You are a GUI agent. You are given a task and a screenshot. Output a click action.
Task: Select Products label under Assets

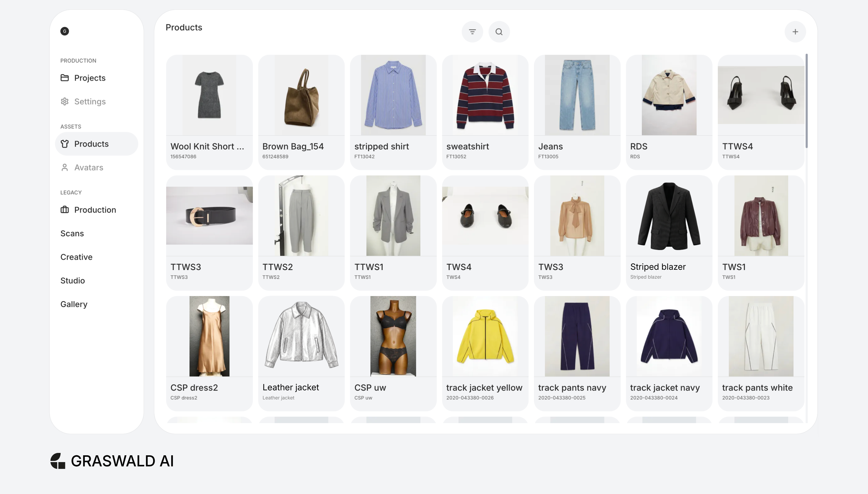coord(91,144)
